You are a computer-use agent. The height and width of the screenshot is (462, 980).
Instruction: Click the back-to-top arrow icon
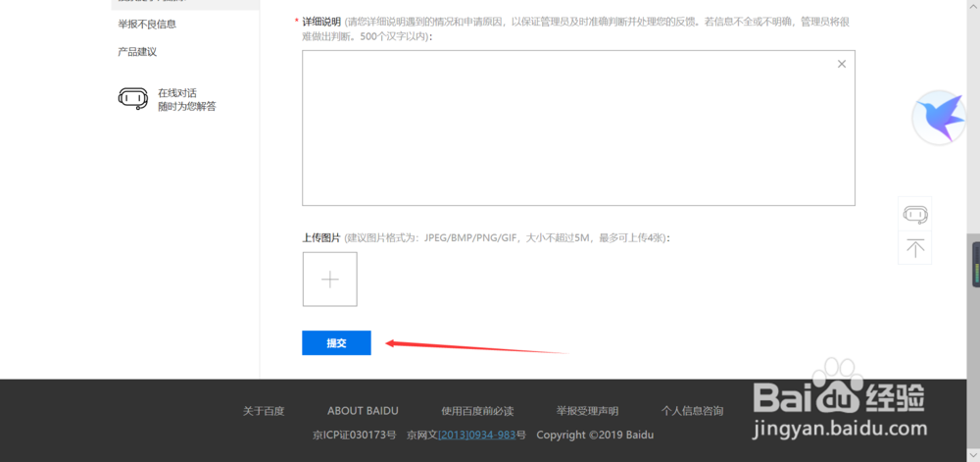point(915,248)
